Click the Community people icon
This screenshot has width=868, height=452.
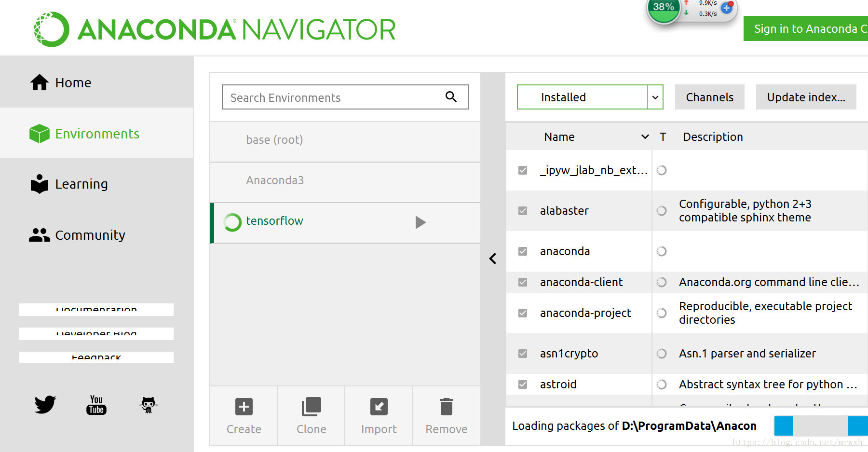40,235
